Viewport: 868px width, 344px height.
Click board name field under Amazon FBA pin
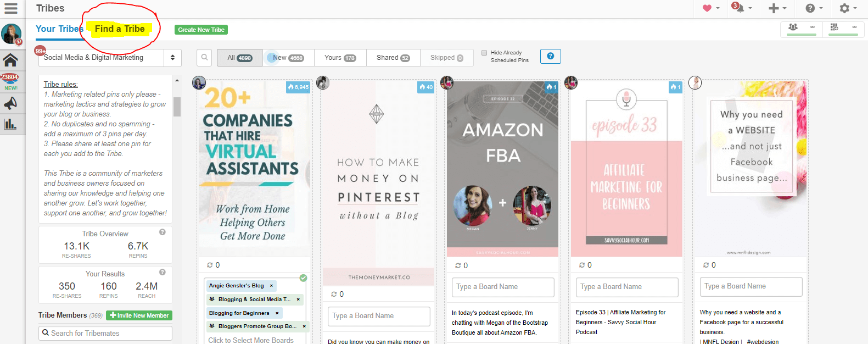[x=503, y=287]
